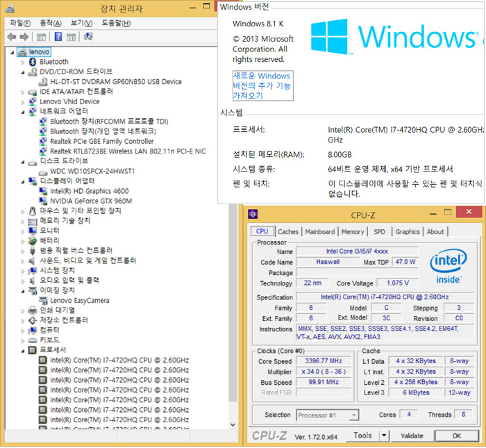486x448 pixels.
Task: Expand the 범용 직렬 버스 컨트롤러 category
Action: [23, 251]
